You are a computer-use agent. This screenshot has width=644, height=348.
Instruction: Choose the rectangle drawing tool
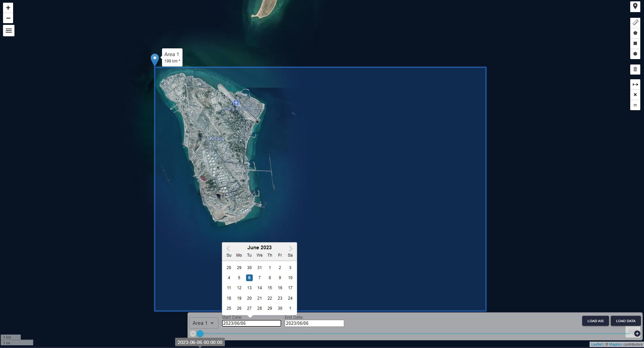pos(635,43)
